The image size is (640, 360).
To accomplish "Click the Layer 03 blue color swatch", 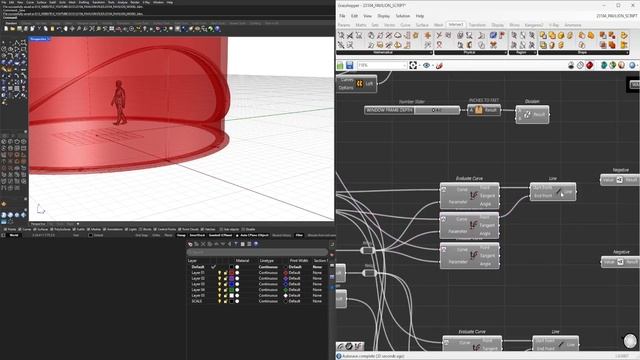I will coord(231,284).
